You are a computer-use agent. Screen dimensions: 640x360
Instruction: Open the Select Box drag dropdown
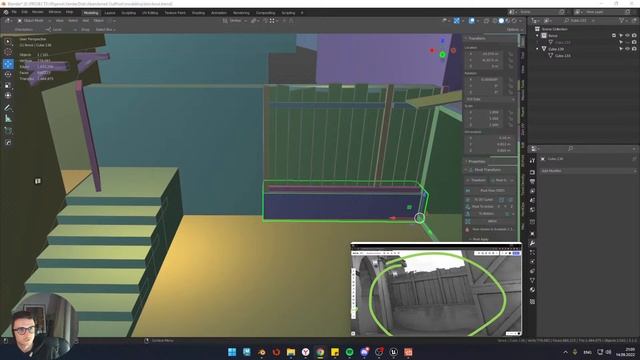point(105,29)
